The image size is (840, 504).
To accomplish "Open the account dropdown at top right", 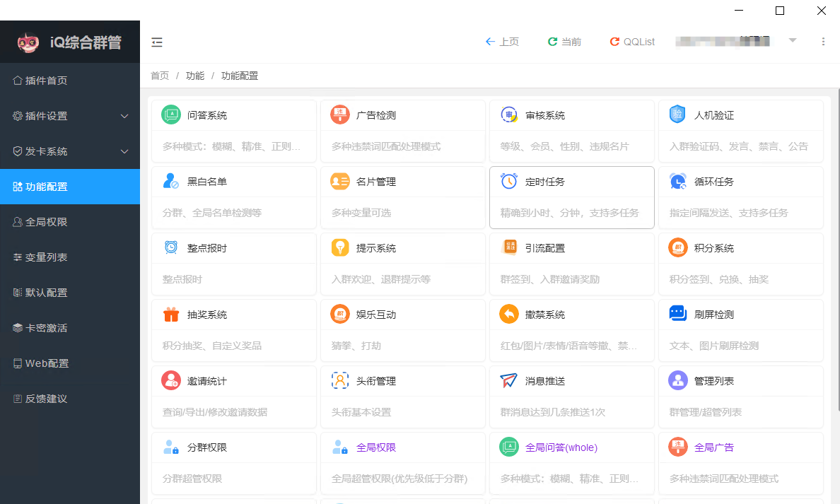I will (x=792, y=42).
